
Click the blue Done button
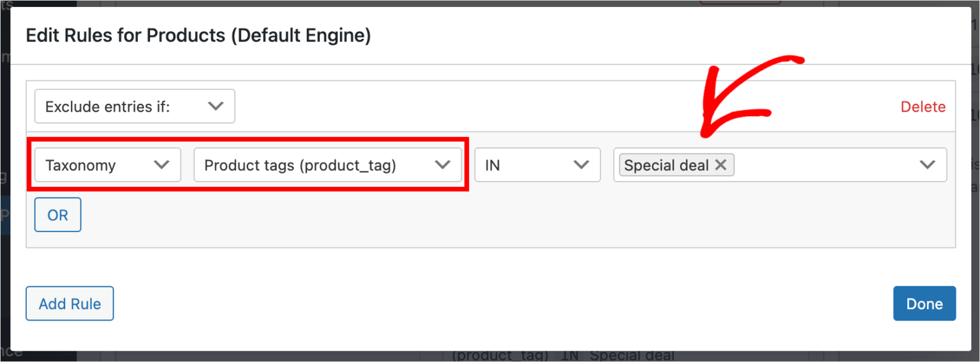924,304
